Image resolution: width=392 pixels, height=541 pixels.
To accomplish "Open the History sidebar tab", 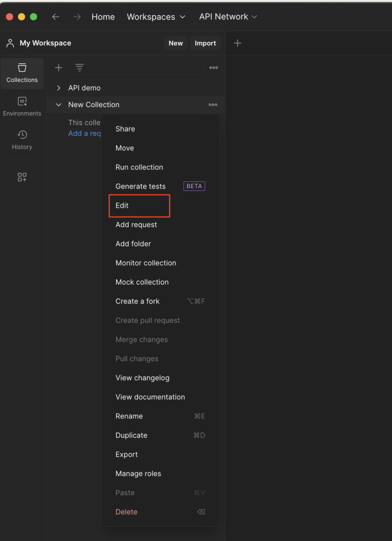I will click(22, 139).
